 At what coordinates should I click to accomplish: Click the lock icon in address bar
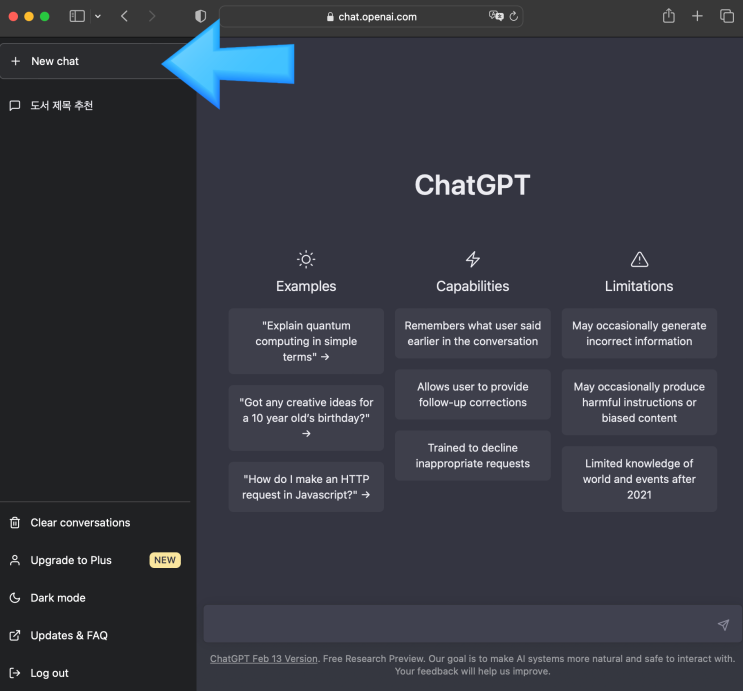point(330,17)
